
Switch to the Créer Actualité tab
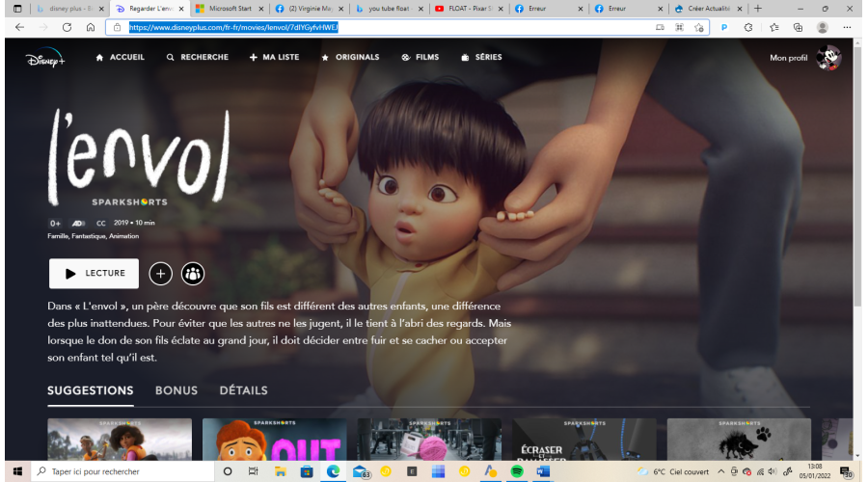tap(709, 9)
